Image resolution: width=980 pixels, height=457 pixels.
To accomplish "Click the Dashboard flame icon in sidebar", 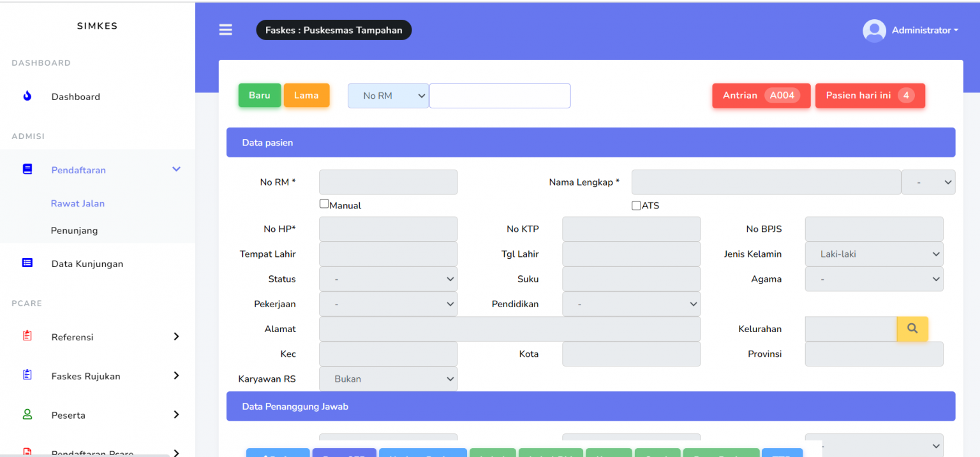I will (26, 96).
